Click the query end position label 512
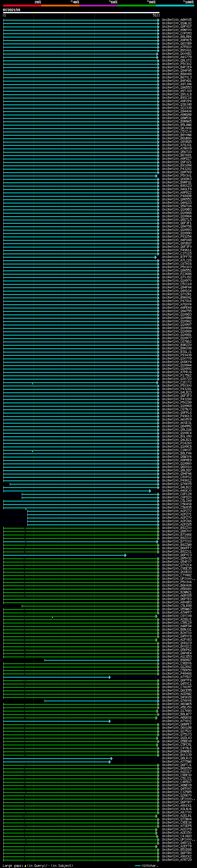Image resolution: width=197 pixels, height=868 pixels. [155, 15]
